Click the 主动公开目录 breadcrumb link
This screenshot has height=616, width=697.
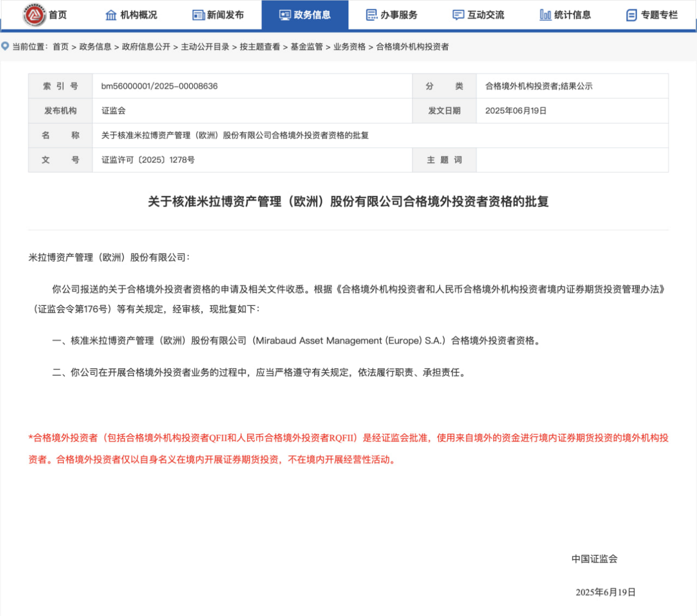(x=205, y=47)
